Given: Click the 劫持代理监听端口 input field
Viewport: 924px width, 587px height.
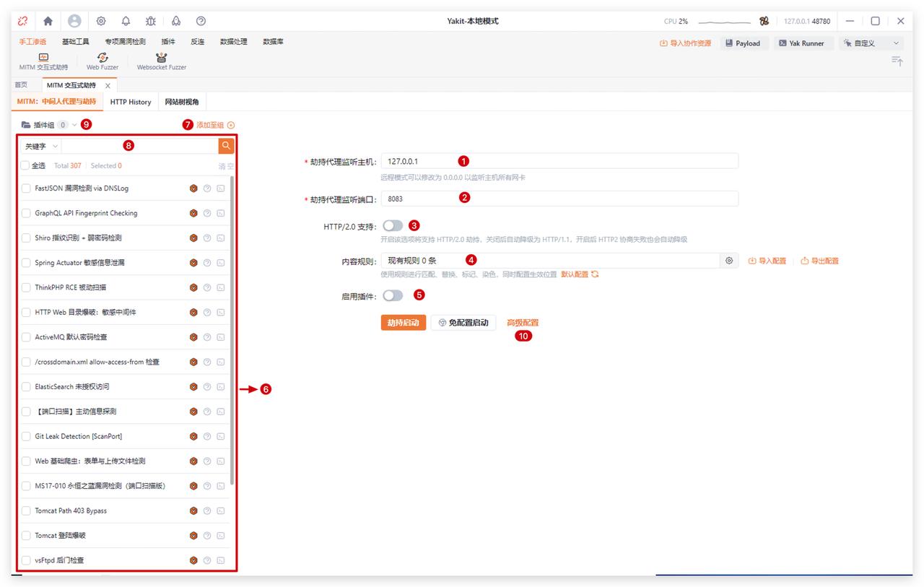Looking at the screenshot, I should (559, 199).
